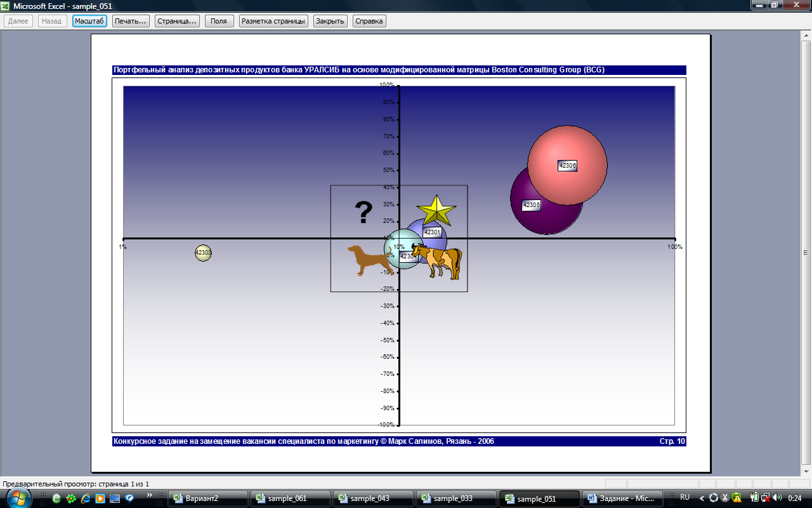The width and height of the screenshot is (812, 508).
Task: Click the Windows Start orb
Action: [x=18, y=498]
